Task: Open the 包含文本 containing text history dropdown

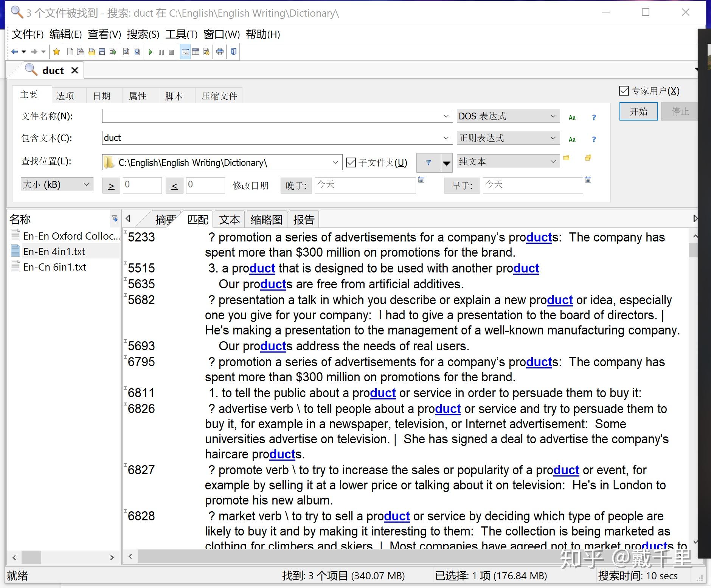Action: tap(446, 138)
